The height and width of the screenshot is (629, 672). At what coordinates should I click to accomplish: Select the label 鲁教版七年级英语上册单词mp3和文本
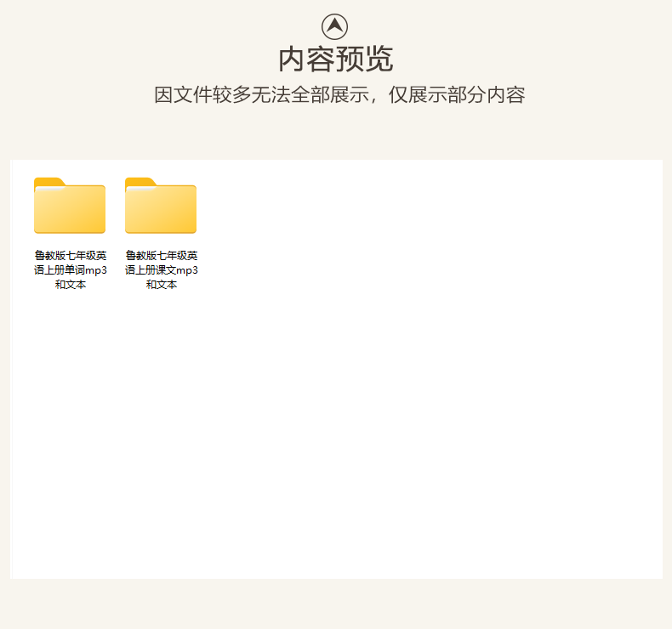coord(71,269)
